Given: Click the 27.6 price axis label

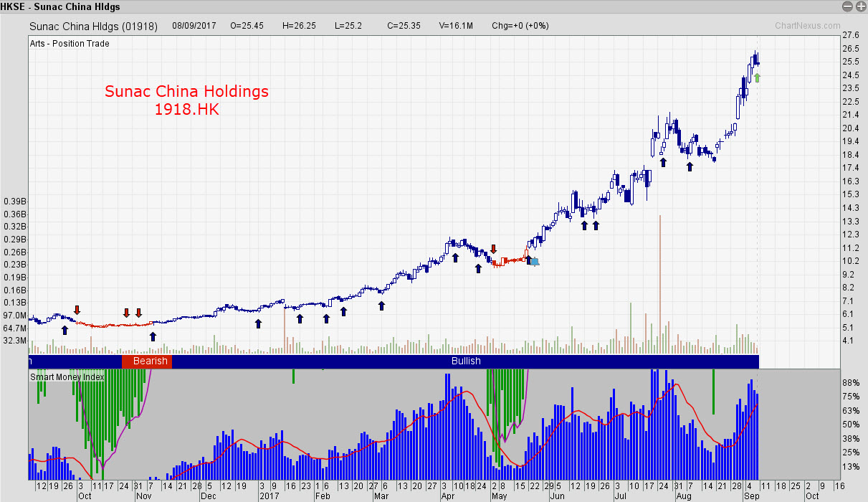Looking at the screenshot, I should (x=851, y=35).
